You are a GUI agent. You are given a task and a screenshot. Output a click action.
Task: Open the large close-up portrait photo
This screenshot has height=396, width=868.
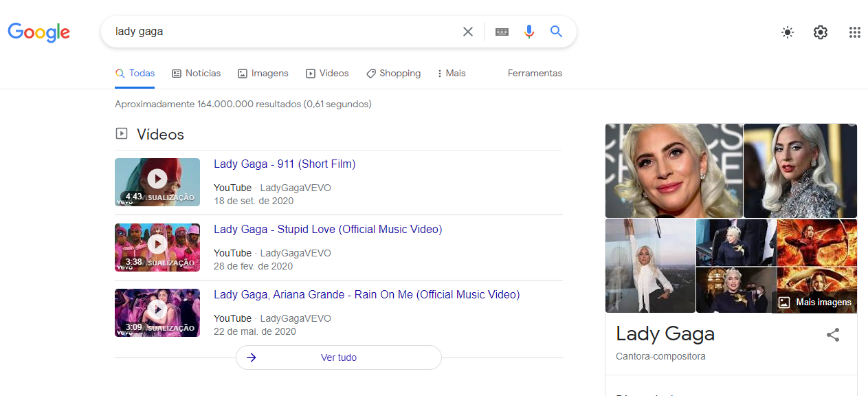tap(674, 170)
